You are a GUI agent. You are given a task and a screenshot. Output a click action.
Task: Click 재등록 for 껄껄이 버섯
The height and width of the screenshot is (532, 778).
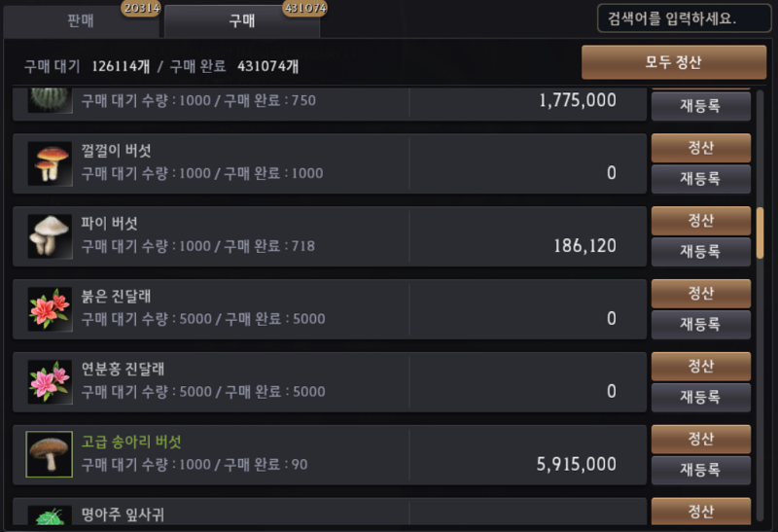700,179
